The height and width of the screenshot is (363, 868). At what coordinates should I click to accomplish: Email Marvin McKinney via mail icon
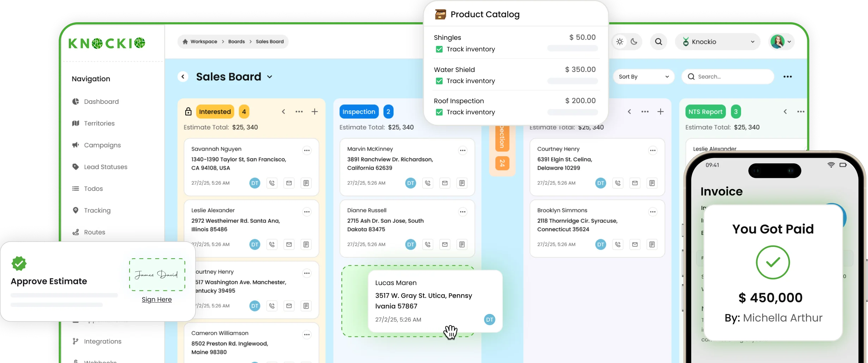pos(445,183)
